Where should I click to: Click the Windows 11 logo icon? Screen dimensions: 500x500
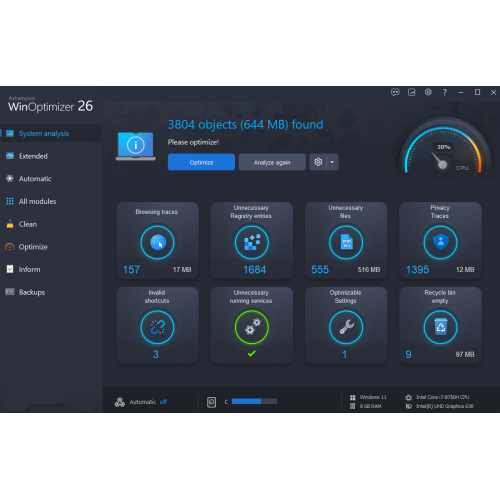(x=352, y=397)
